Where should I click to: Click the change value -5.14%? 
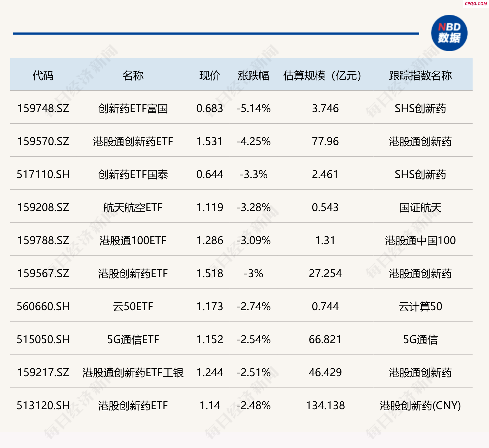(253, 108)
